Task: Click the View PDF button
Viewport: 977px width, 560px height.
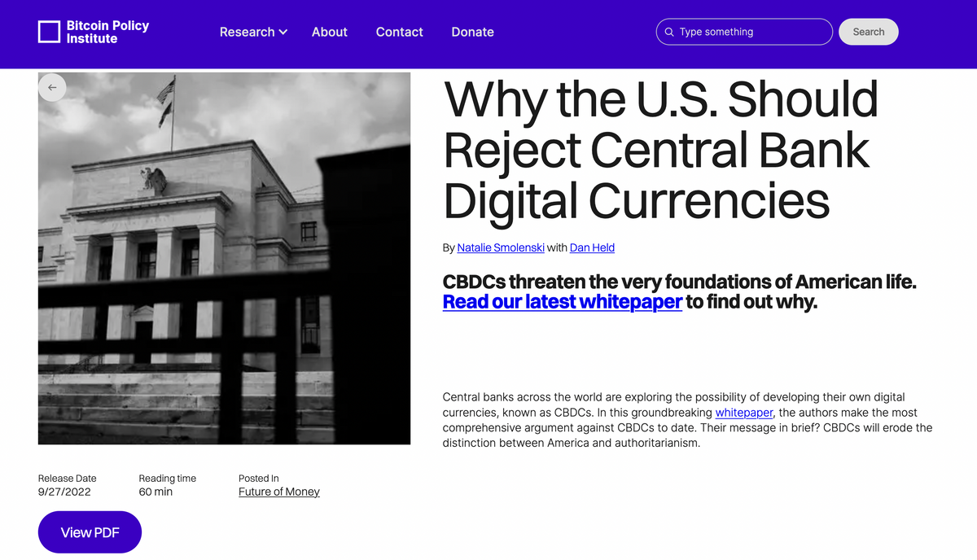Action: (90, 532)
